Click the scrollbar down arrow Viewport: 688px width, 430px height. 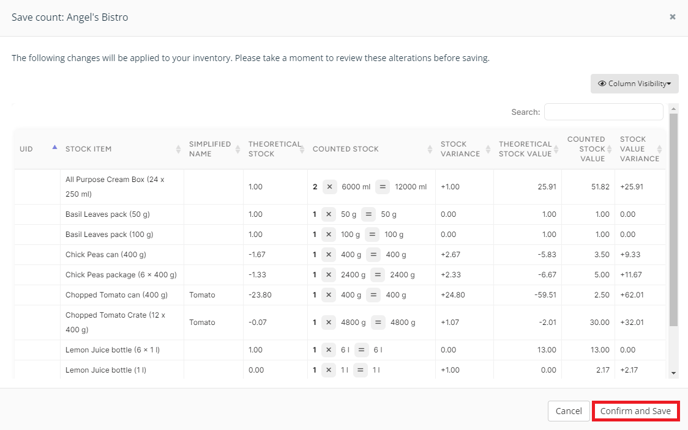[674, 373]
